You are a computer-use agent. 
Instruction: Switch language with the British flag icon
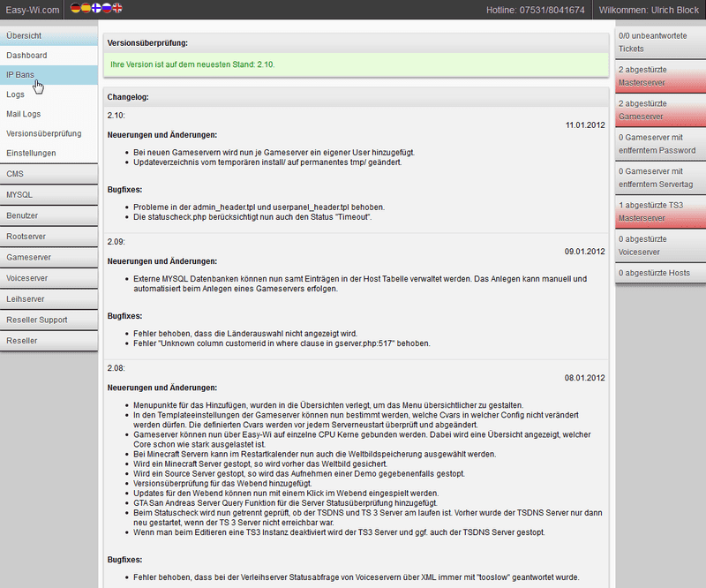point(117,8)
